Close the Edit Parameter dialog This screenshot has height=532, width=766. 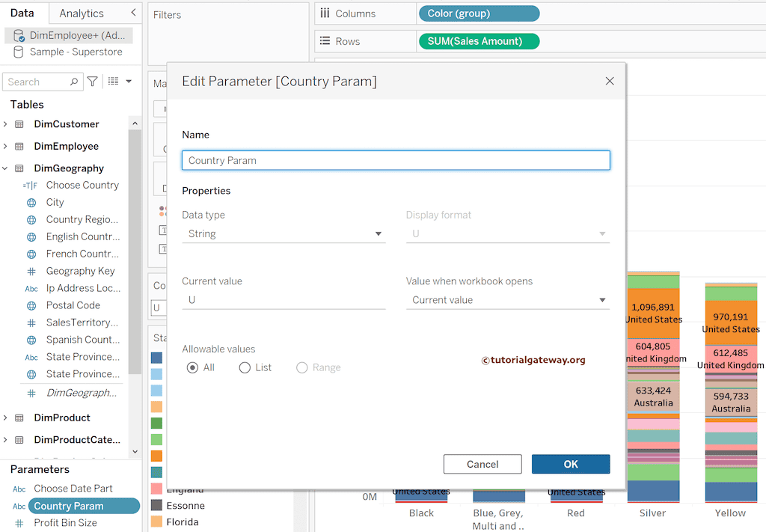click(x=610, y=81)
